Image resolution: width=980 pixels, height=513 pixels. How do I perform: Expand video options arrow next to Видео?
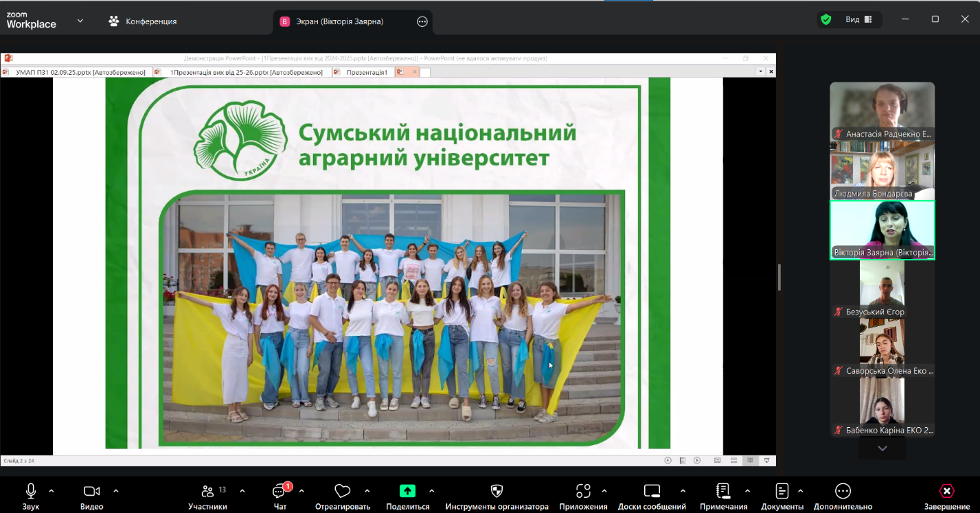[x=115, y=491]
